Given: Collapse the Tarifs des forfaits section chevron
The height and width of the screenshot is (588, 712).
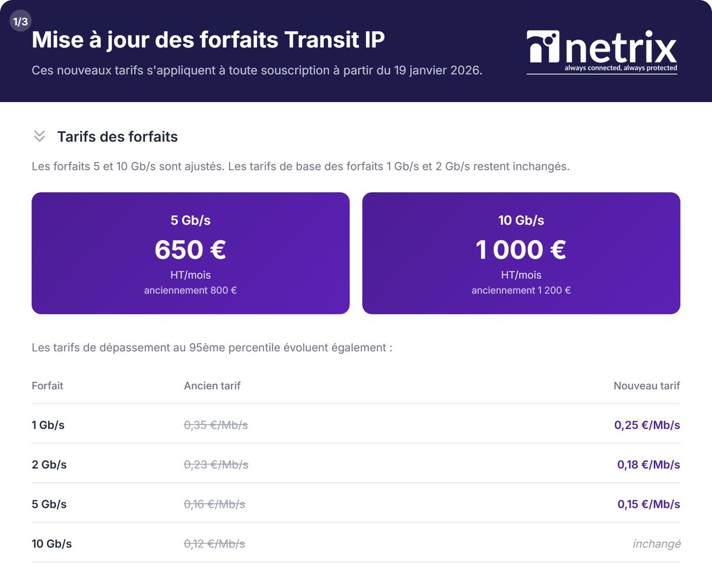Looking at the screenshot, I should (40, 136).
